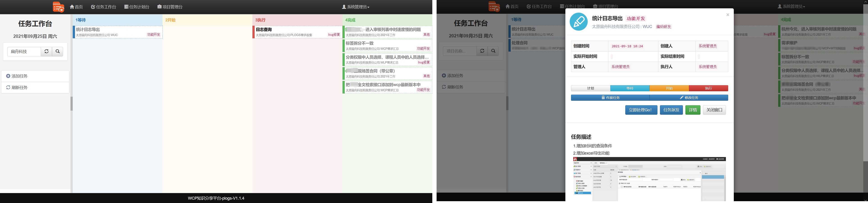Click the 项目名称 search field in right page
This screenshot has height=203, width=868.
[x=460, y=51]
